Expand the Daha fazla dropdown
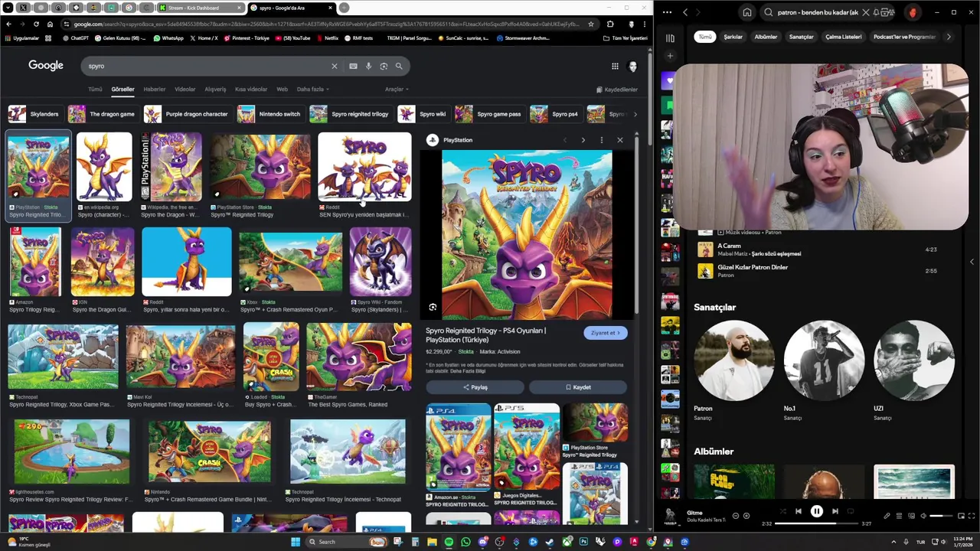The width and height of the screenshot is (980, 551). point(312,90)
